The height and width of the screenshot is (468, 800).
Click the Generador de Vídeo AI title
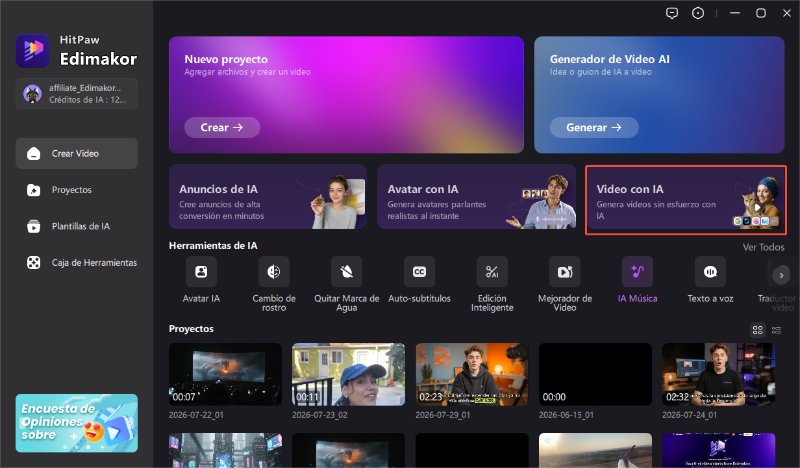coord(610,59)
